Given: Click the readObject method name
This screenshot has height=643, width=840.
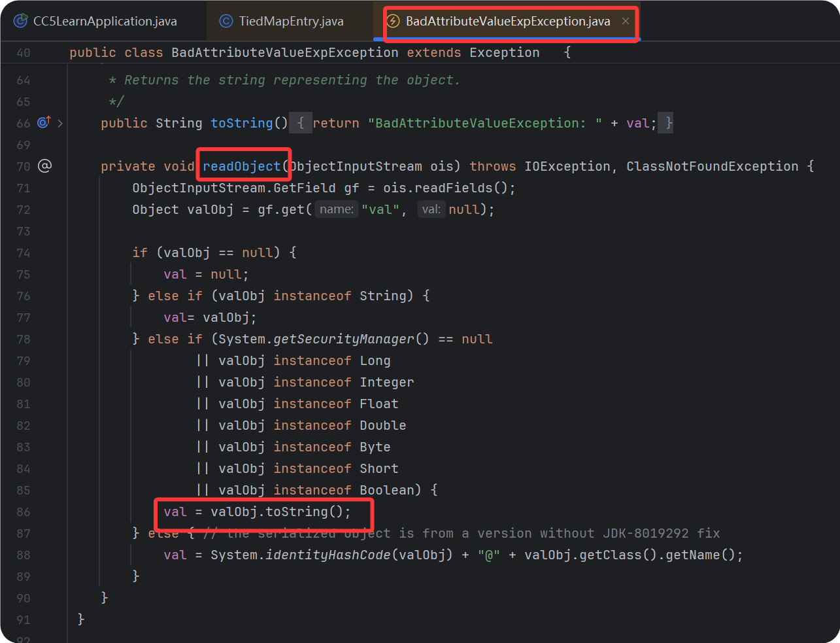Looking at the screenshot, I should tap(243, 165).
